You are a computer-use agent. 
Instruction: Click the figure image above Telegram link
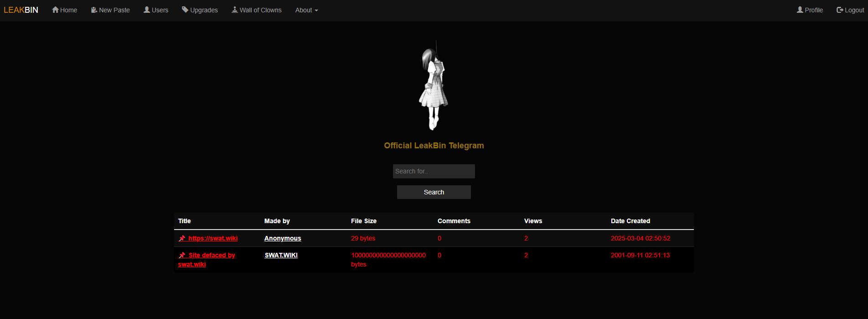point(433,87)
